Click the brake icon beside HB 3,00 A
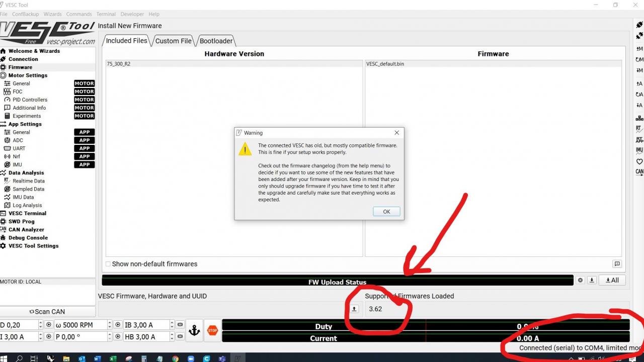644x362 pixels. [x=180, y=336]
